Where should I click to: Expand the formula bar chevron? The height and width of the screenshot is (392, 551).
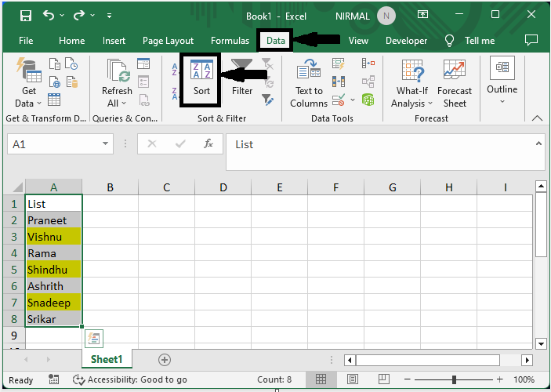[538, 143]
